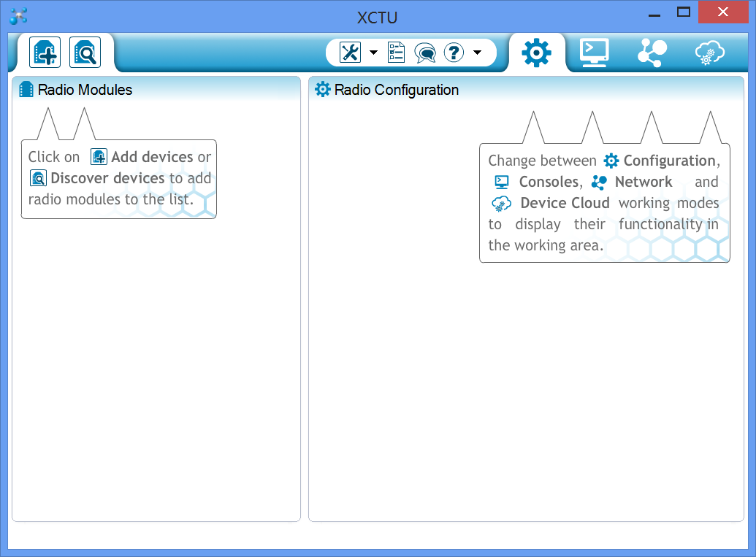Click the working modes hint balloon
756x557 pixels.
604,203
